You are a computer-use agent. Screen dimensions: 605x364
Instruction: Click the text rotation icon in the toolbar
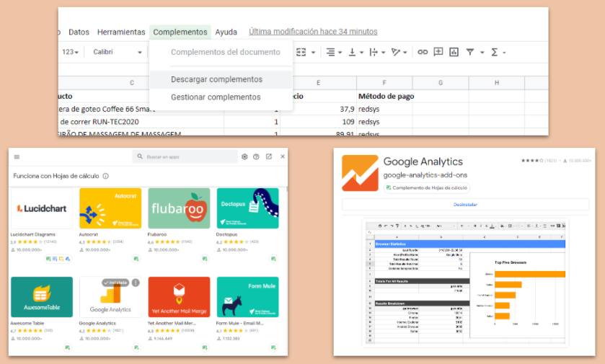(395, 52)
